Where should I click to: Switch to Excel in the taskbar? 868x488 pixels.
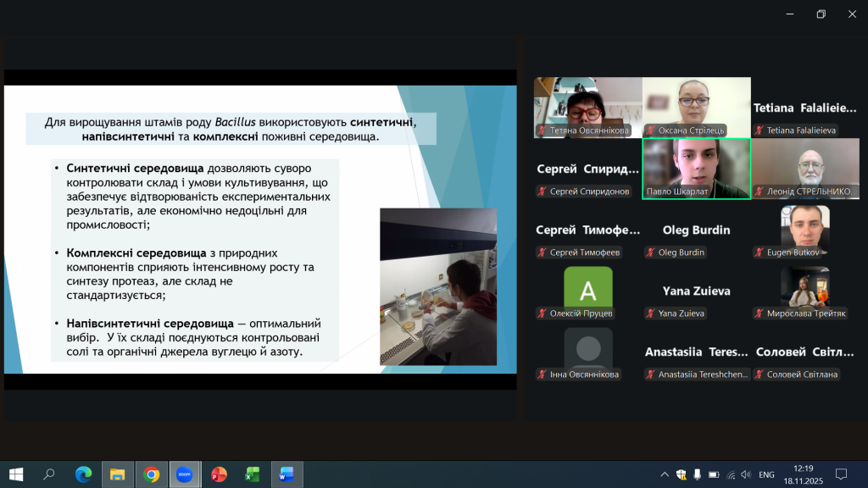point(253,474)
